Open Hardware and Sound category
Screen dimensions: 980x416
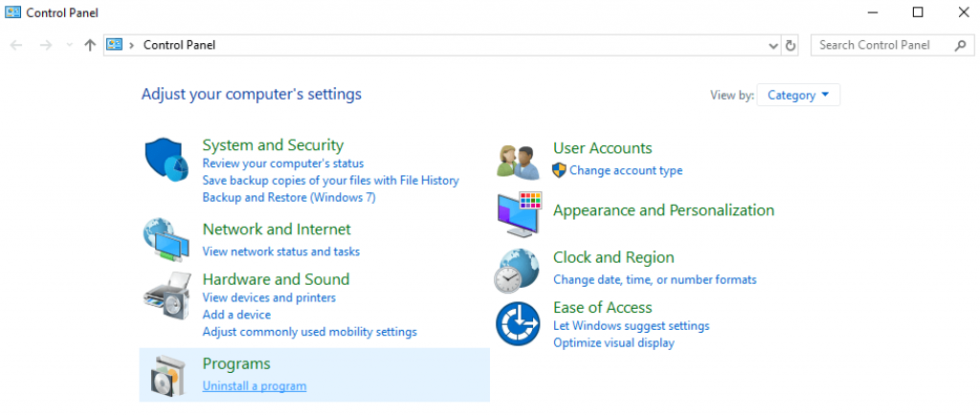pyautogui.click(x=276, y=279)
